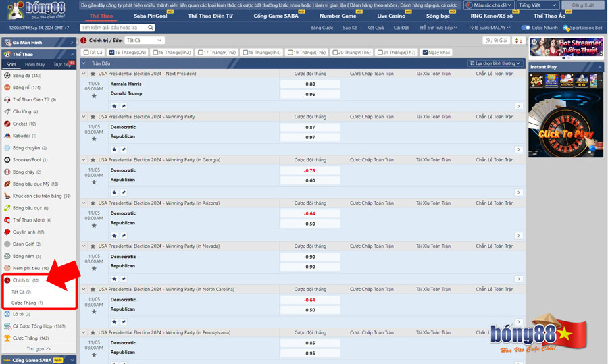Open the Live Casino menu tab

391,16
